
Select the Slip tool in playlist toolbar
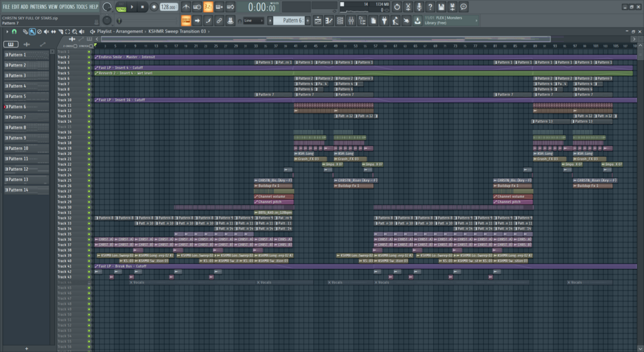click(x=53, y=31)
